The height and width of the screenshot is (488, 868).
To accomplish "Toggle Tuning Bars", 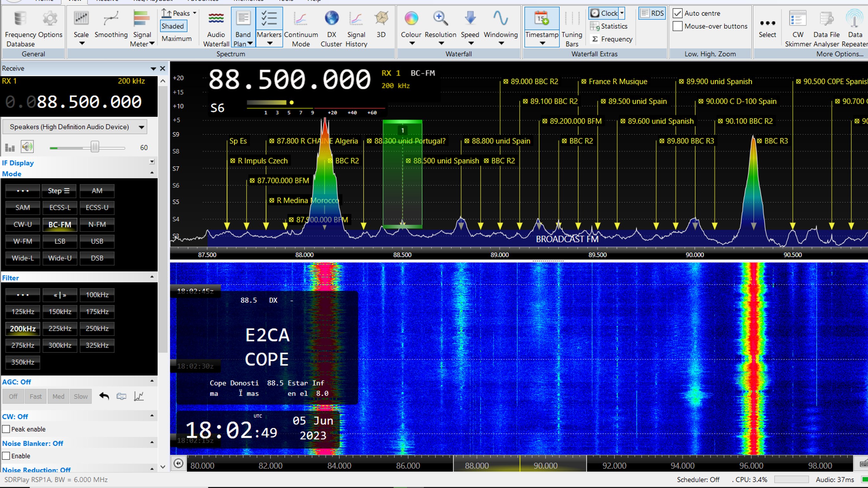I will (572, 28).
